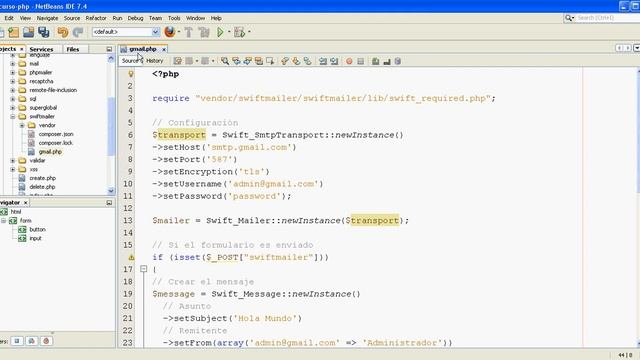This screenshot has height=360, width=640.
Task: Click the Toggle Bookmark icon
Action: tap(308, 61)
